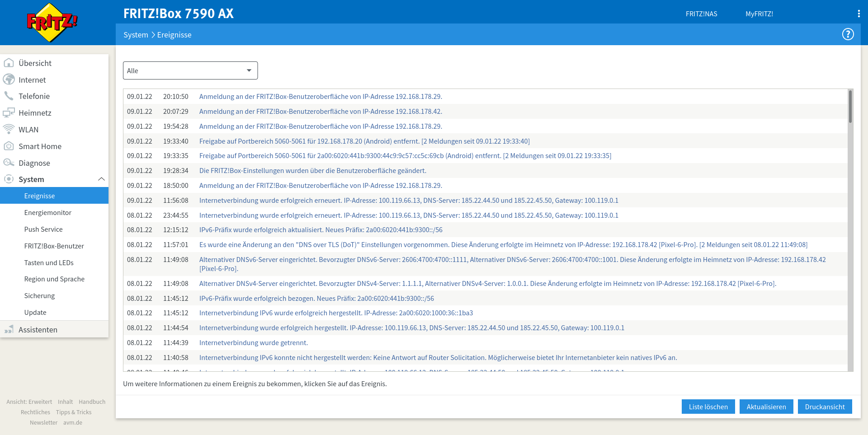Image resolution: width=868 pixels, height=435 pixels.
Task: Select the Ereignisse submenu item
Action: 54,196
